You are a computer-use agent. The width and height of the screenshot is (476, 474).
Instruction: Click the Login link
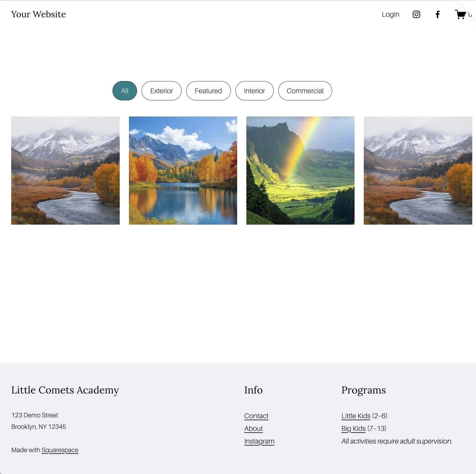pyautogui.click(x=390, y=14)
